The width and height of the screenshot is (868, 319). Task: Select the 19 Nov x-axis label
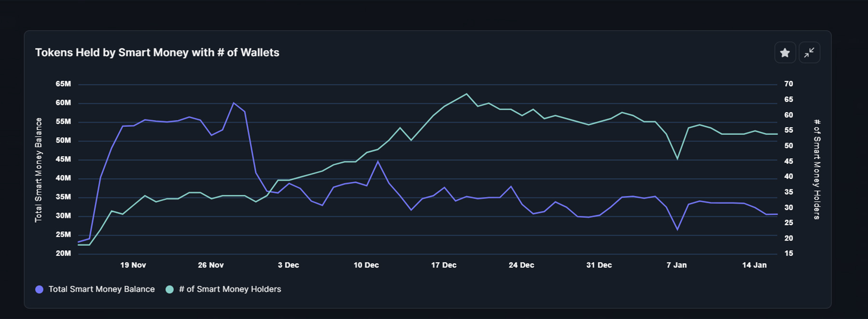[133, 265]
